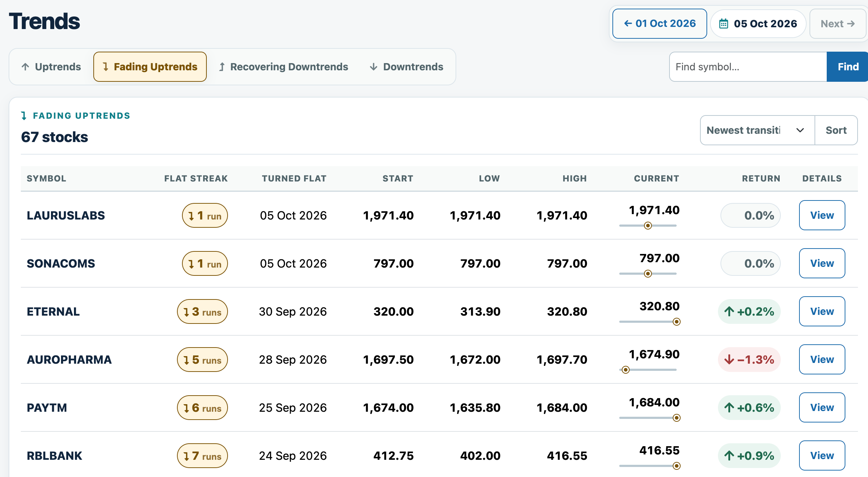View details for PAYTM
868x477 pixels.
click(822, 407)
